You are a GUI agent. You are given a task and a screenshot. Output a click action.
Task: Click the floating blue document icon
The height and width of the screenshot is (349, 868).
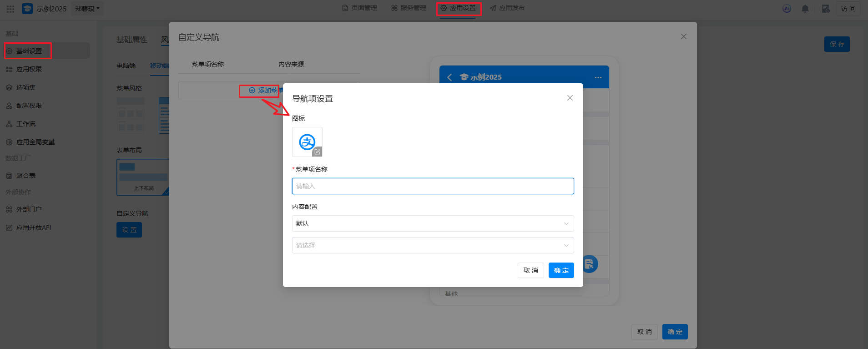pos(590,264)
